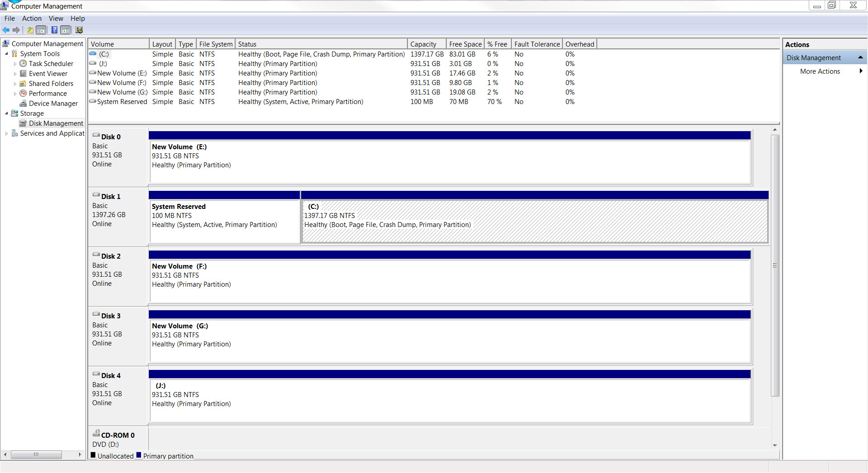The image size is (868, 473).
Task: Click scroll-down arrow of disk view
Action: [x=775, y=445]
